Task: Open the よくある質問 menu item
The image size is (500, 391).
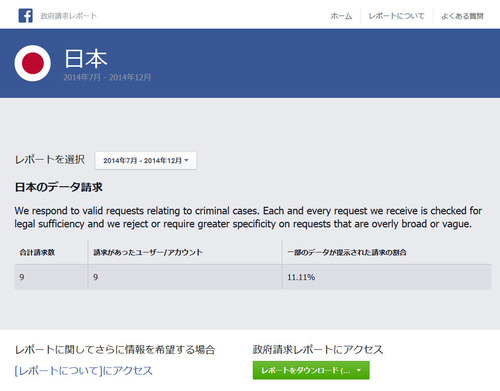Action: pos(462,16)
